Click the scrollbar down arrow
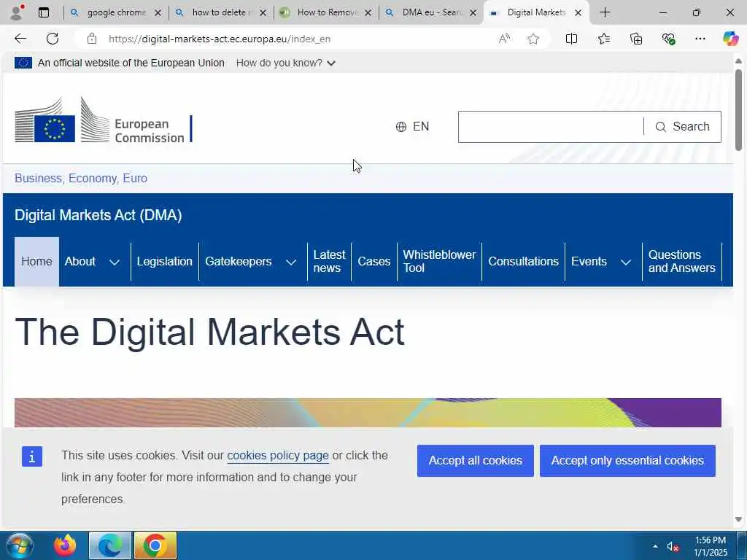The image size is (747, 560). click(x=738, y=519)
